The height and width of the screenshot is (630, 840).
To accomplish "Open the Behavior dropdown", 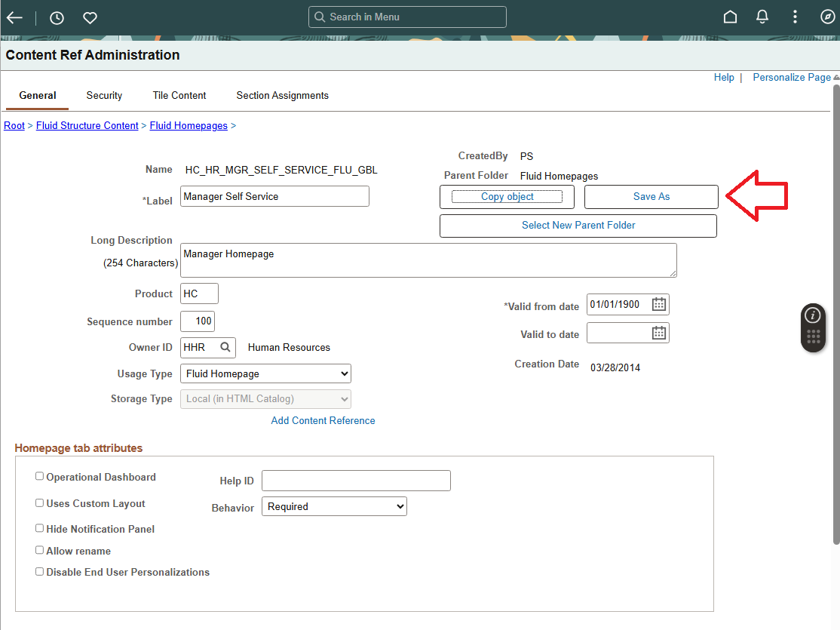I will [334, 506].
